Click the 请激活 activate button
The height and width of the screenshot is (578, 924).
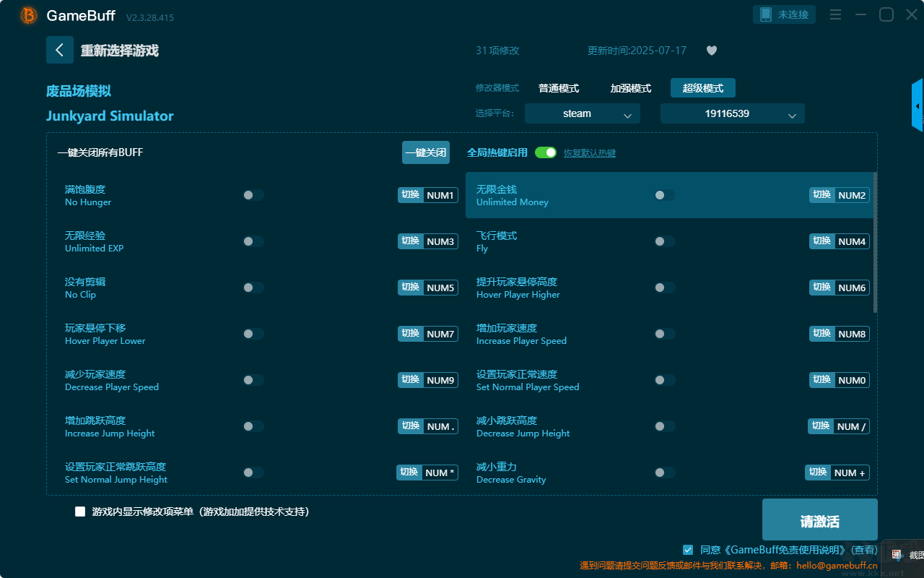(820, 521)
